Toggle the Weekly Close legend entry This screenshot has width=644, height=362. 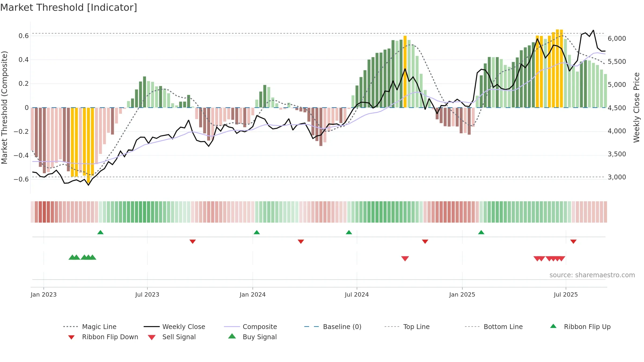coord(174,327)
